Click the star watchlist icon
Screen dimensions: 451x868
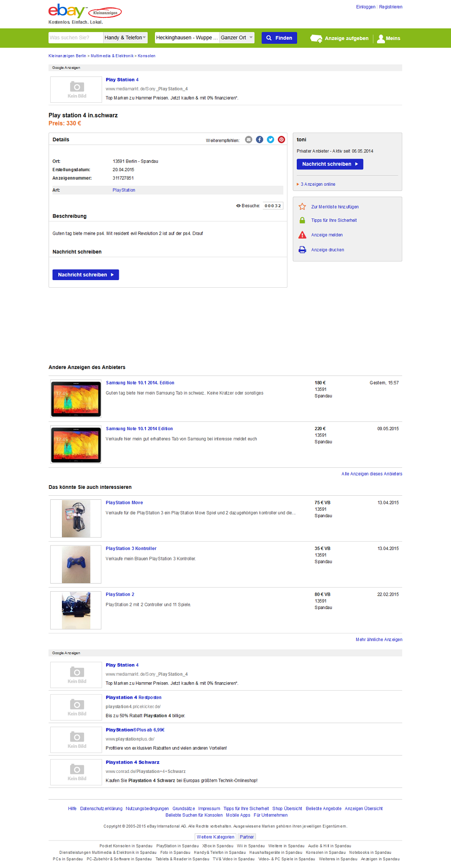[302, 207]
